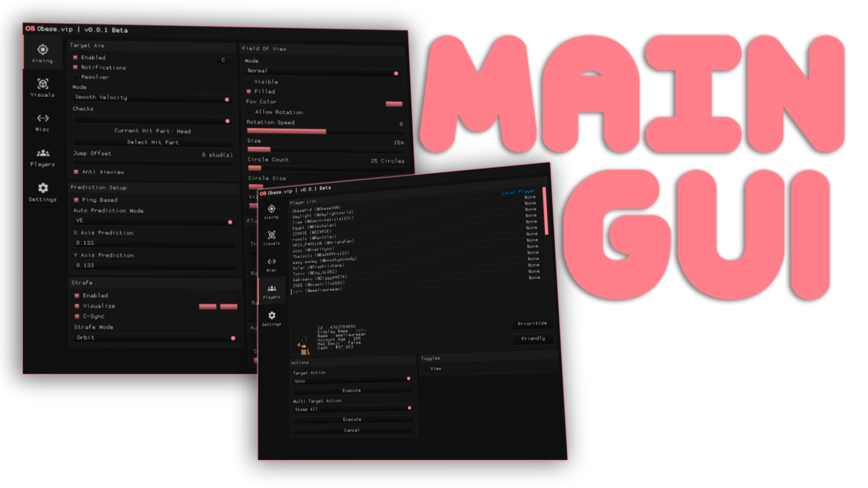Select ObeseKid in the Player List
Viewport: 868px width, 488px height.
316,209
